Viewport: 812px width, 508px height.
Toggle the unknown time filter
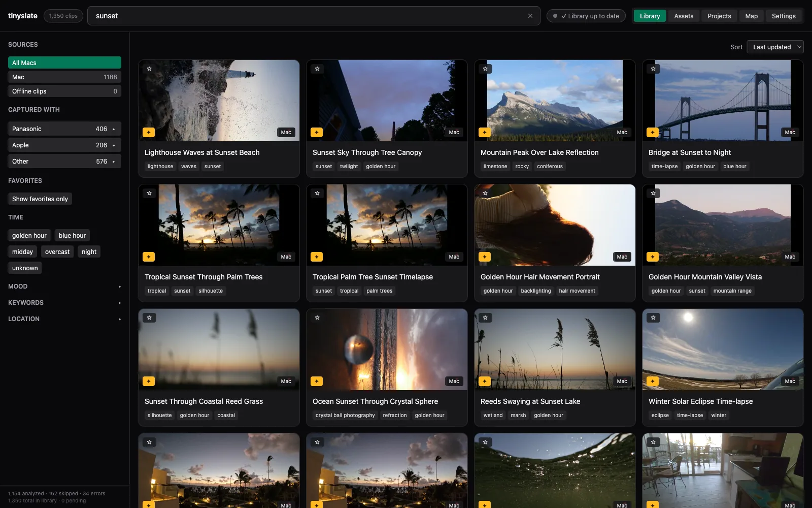25,268
